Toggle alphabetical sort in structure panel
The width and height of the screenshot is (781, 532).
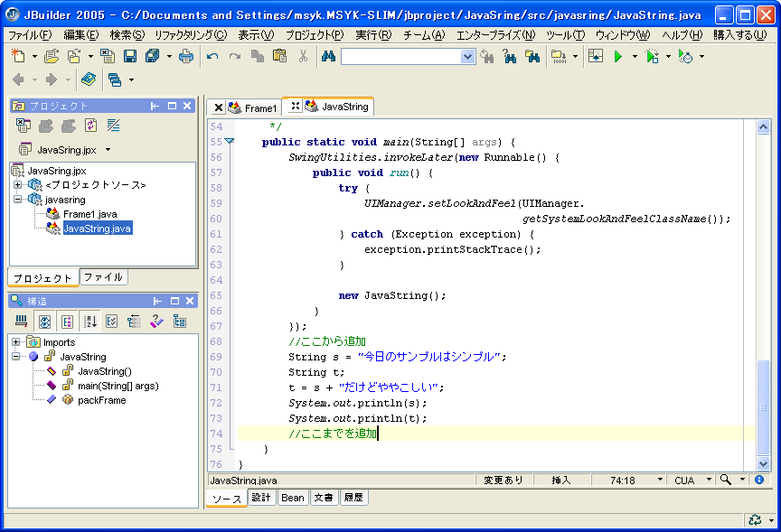tap(90, 321)
